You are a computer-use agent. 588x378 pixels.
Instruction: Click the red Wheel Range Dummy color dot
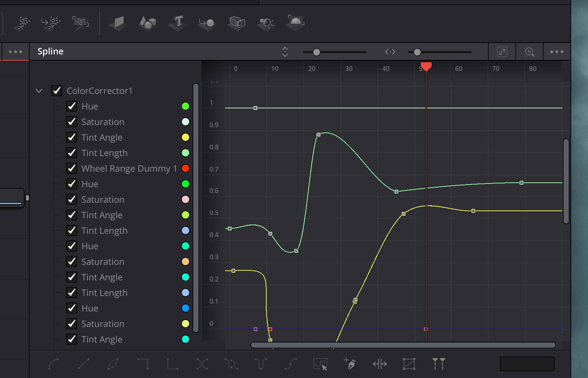pos(186,168)
